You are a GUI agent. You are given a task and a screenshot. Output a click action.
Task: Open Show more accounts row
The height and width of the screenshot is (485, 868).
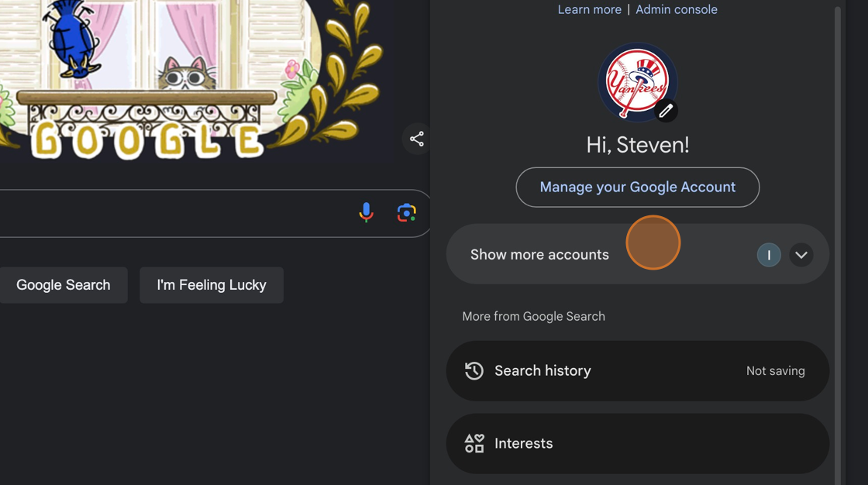tap(637, 254)
